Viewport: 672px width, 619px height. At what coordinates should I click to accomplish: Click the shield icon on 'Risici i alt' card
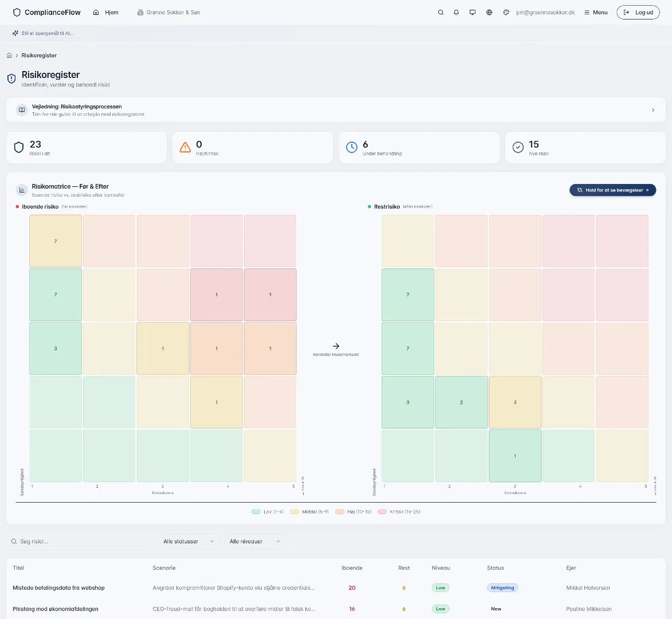click(19, 147)
